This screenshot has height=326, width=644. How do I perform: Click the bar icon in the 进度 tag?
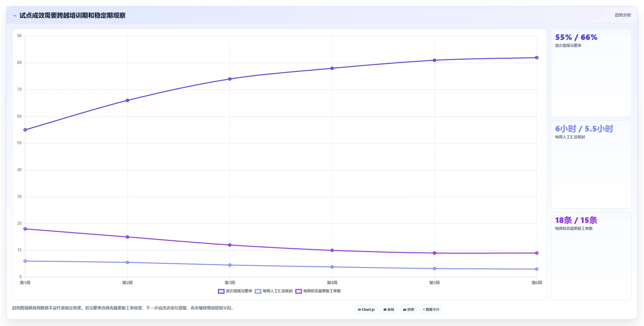pyautogui.click(x=404, y=309)
